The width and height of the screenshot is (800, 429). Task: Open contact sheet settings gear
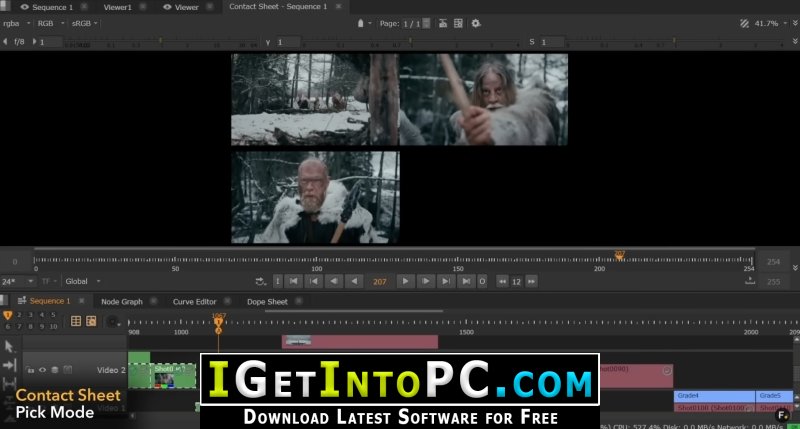coord(476,23)
